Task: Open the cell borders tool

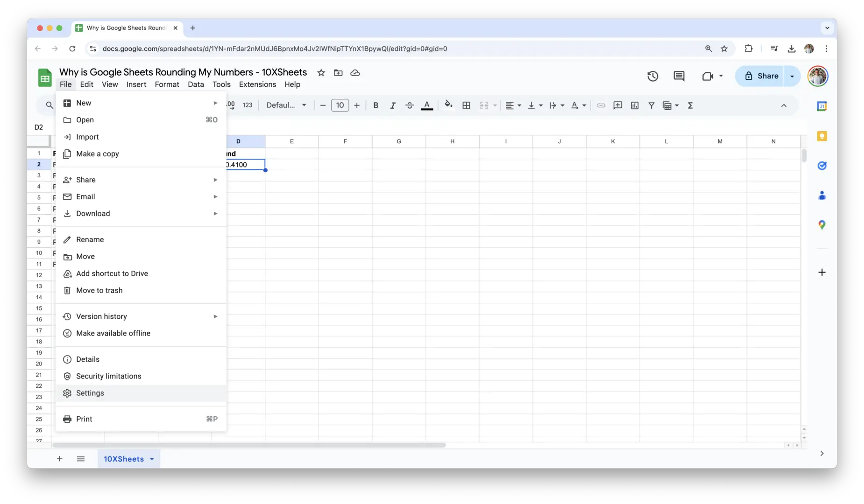Action: click(x=466, y=105)
